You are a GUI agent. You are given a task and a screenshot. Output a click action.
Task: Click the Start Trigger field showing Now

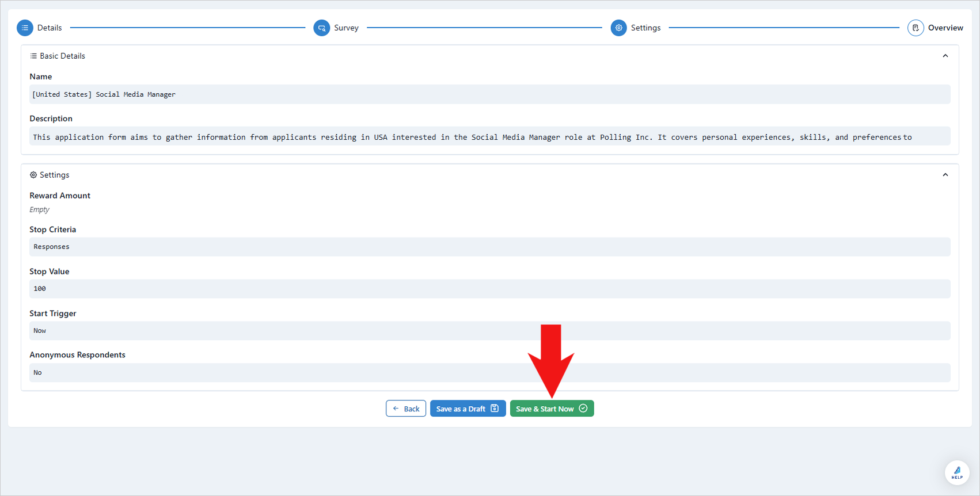(490, 331)
